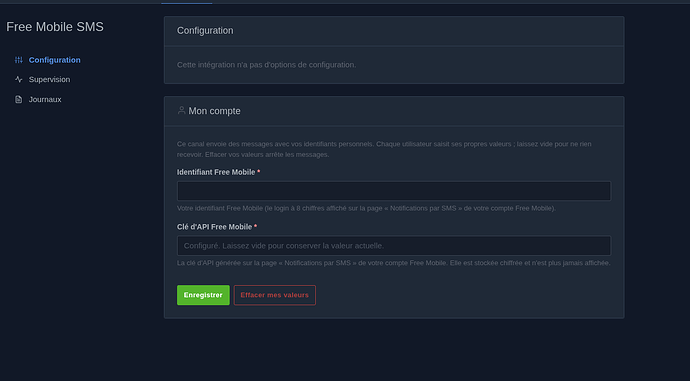This screenshot has width=690, height=381.
Task: Click help text starting 'La clé d'API générée'
Action: 393,263
